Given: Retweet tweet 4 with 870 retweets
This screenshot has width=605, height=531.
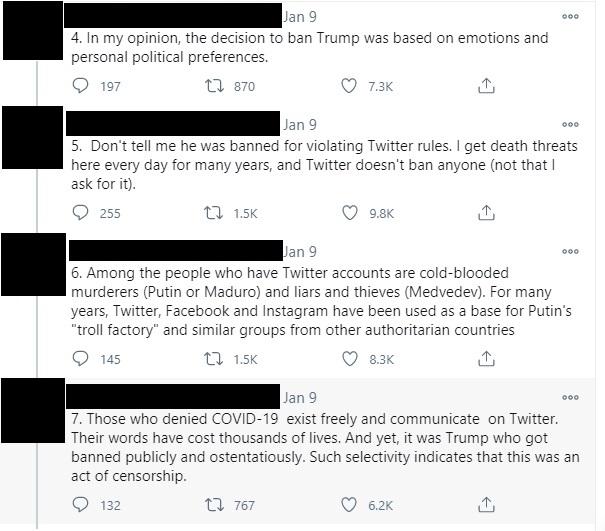Looking at the screenshot, I should (x=214, y=86).
